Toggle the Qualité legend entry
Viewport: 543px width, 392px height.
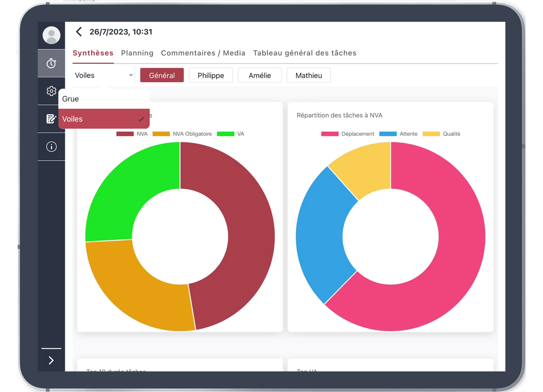coord(443,134)
